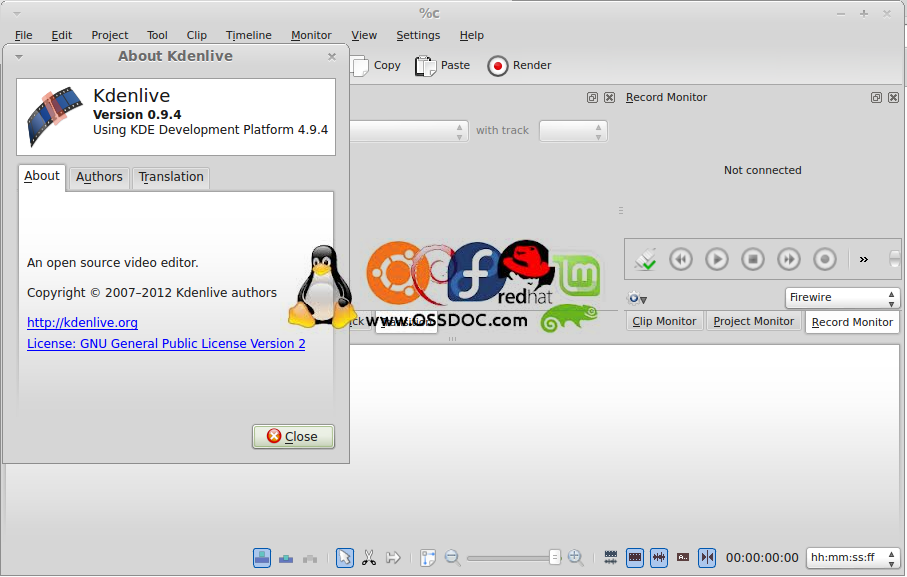Open the Help menu
Screen dimensions: 907x577
[471, 35]
